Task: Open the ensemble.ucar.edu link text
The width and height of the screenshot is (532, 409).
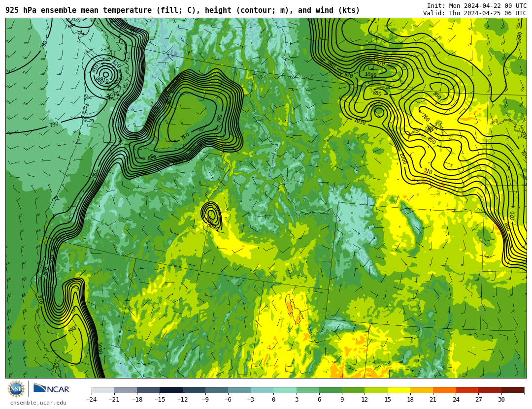Action: tap(38, 403)
